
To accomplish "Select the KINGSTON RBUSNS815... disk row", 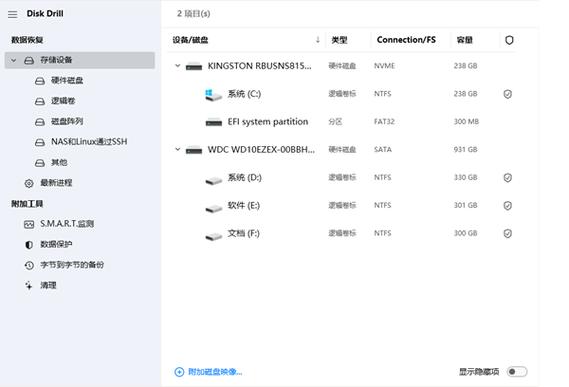I will (341, 66).
